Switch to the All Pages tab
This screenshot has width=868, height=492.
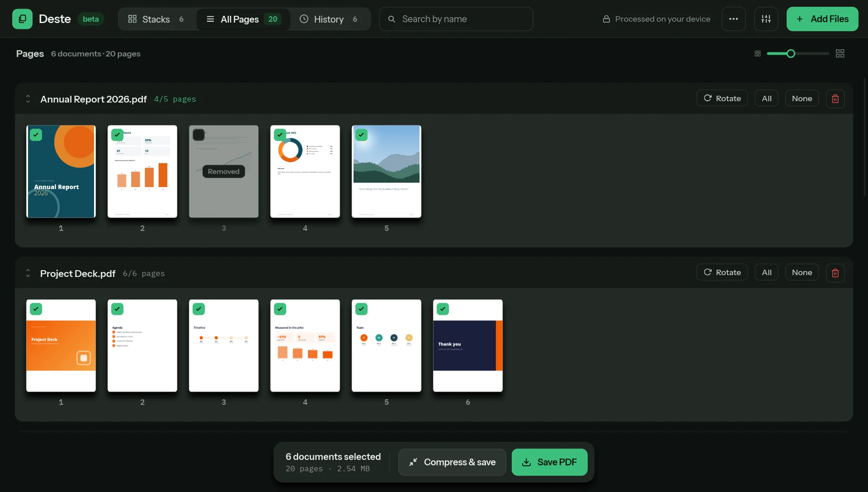click(243, 19)
